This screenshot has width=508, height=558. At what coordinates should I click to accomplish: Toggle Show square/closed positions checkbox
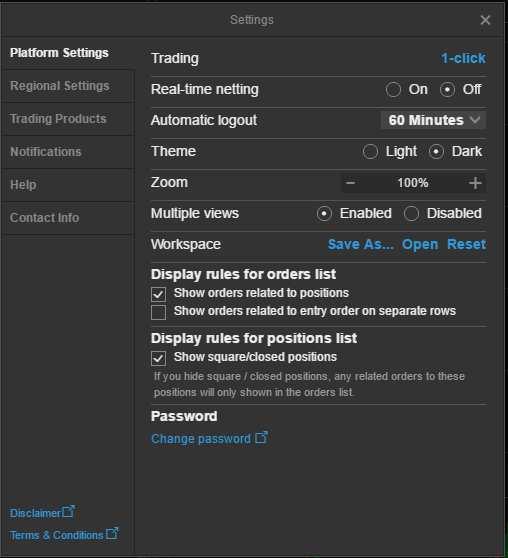[x=158, y=358]
